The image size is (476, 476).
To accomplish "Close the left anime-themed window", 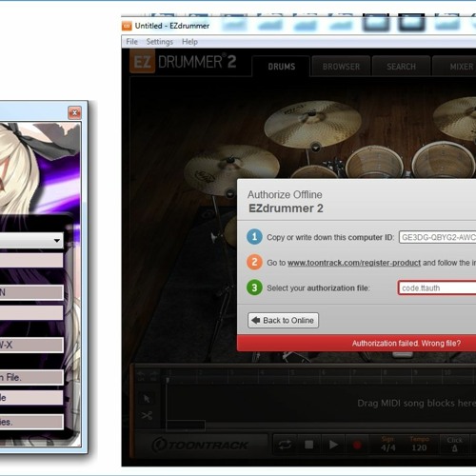I will click(x=74, y=112).
